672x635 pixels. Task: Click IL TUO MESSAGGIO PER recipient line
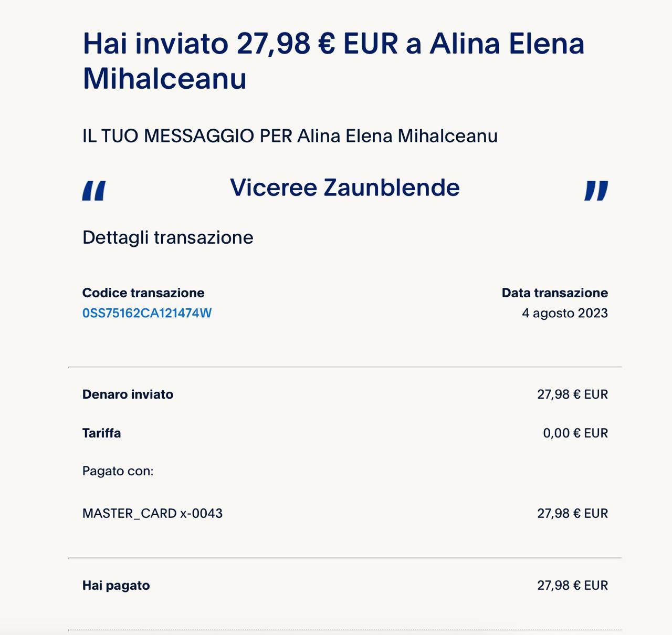(x=289, y=136)
